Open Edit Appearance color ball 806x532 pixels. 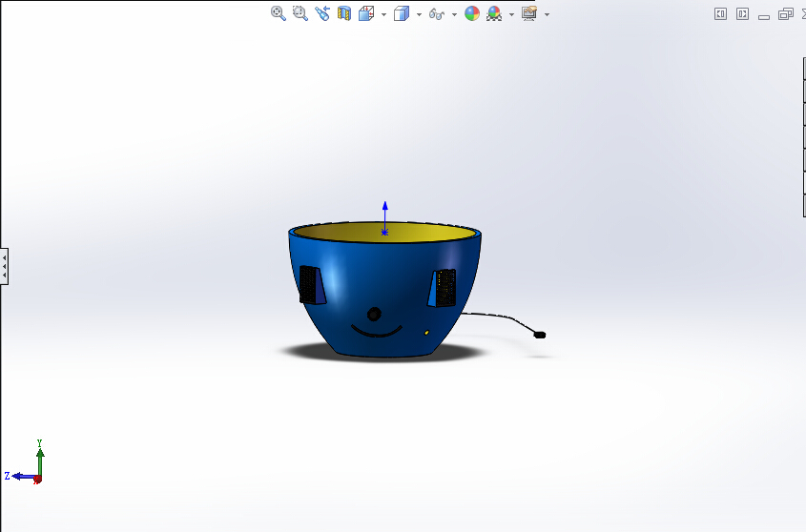(472, 13)
